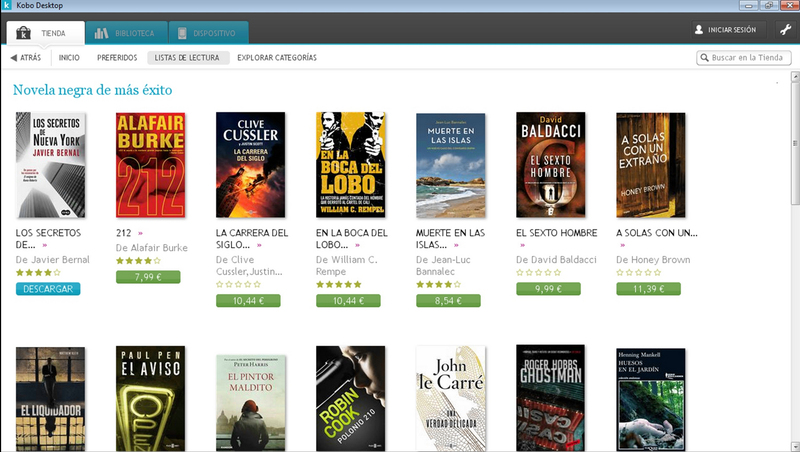Click the vertical scrollbar thumb
This screenshot has width=800, height=452.
[x=795, y=143]
